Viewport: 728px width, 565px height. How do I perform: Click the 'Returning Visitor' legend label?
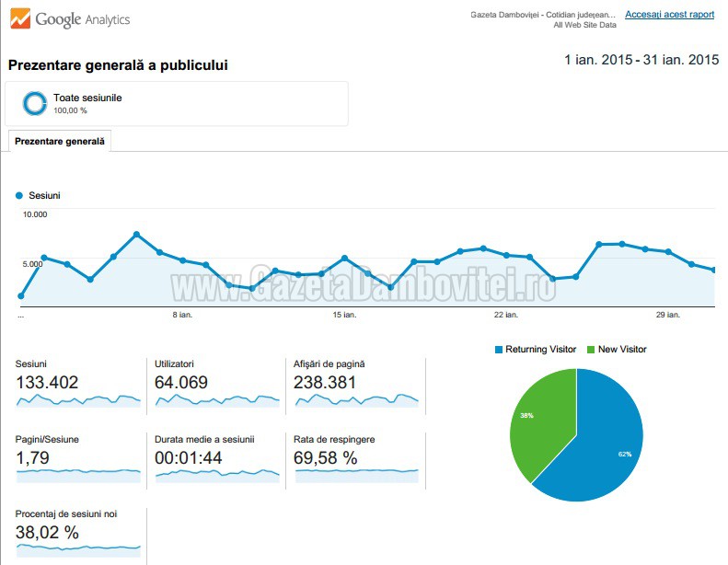tap(541, 350)
